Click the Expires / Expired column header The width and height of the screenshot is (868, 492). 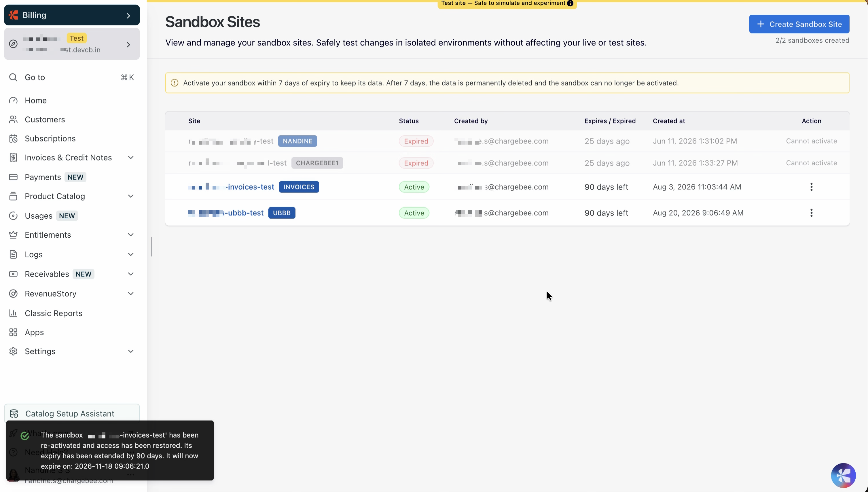click(x=610, y=121)
